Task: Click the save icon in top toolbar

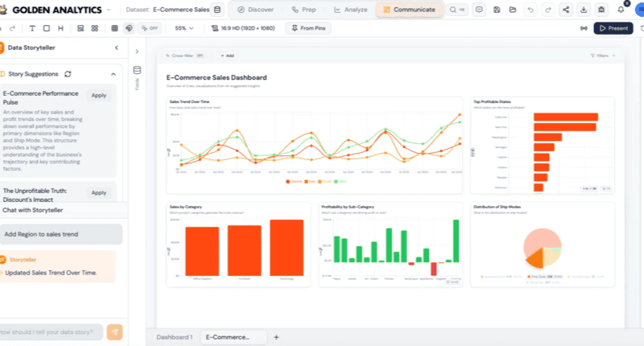Action: pyautogui.click(x=498, y=10)
